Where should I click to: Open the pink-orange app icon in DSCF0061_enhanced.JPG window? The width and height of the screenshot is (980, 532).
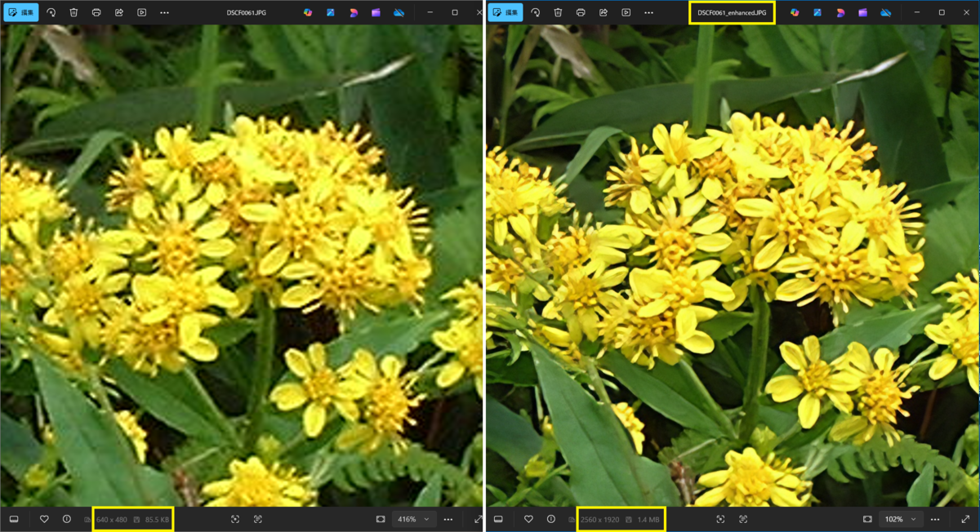pyautogui.click(x=840, y=12)
